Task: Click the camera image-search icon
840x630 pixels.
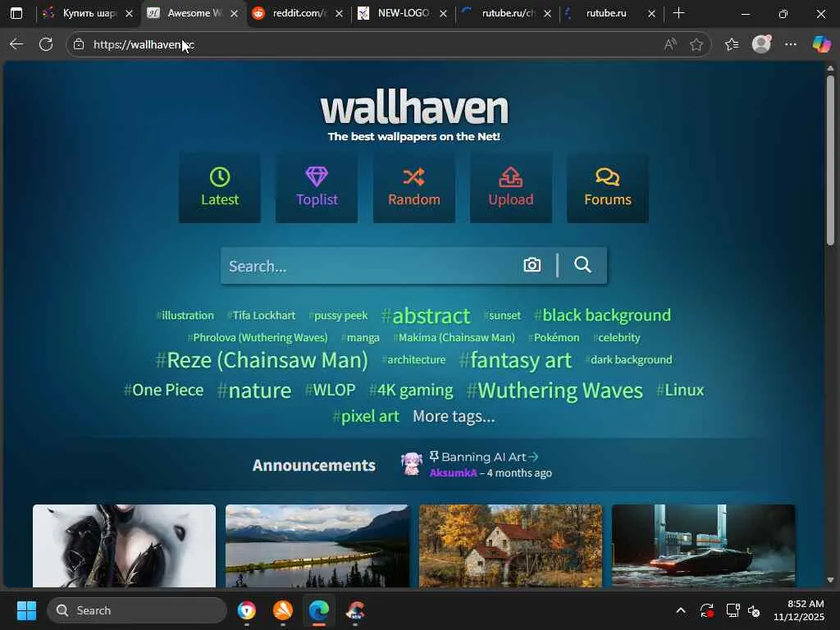Action: (x=532, y=265)
